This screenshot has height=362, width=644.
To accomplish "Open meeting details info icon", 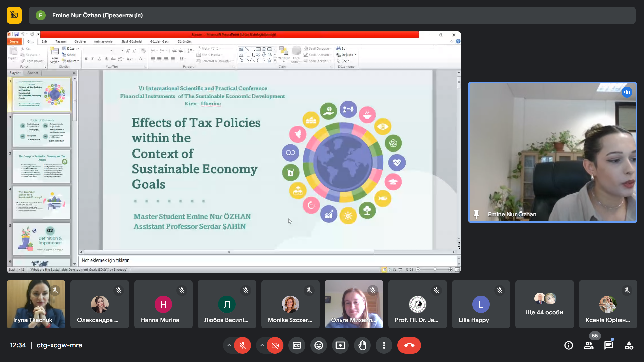I will click(569, 345).
